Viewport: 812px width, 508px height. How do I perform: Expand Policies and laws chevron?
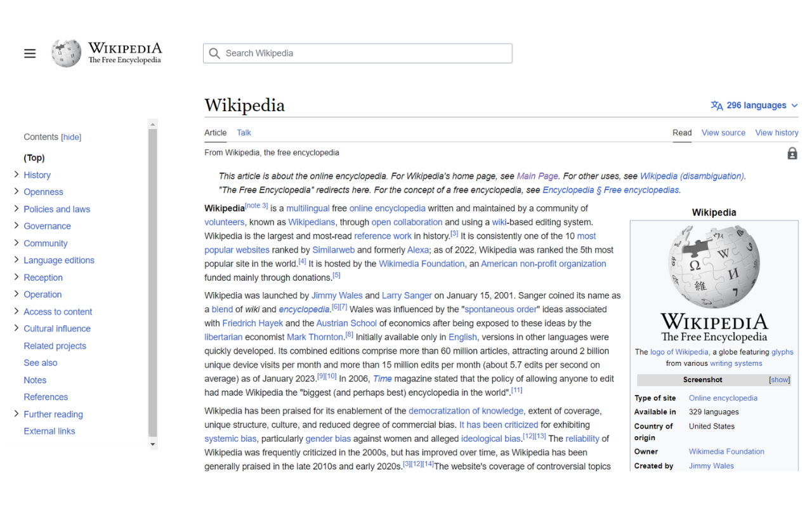pyautogui.click(x=16, y=208)
